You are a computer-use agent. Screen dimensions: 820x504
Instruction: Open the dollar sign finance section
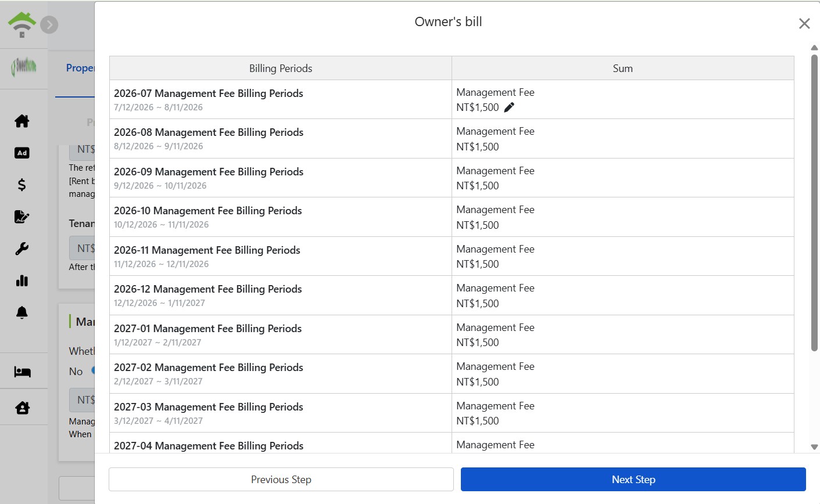[22, 185]
